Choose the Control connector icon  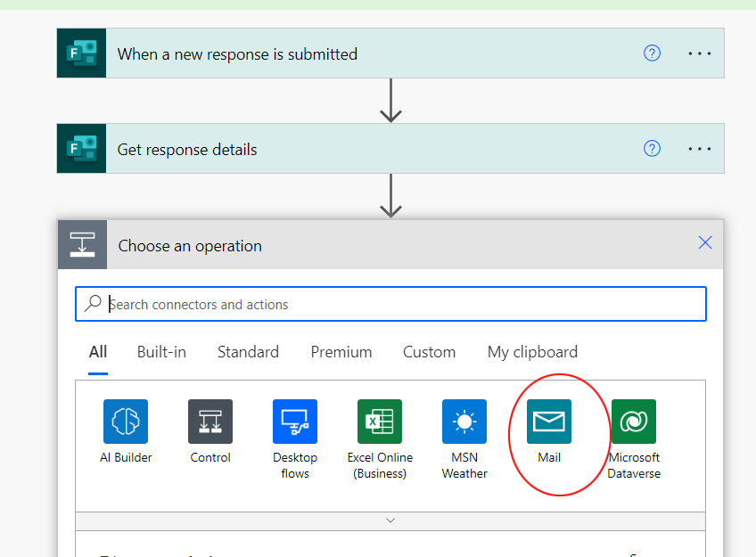click(x=210, y=422)
